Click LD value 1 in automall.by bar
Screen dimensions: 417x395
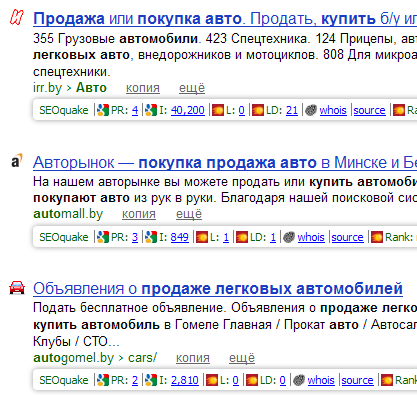coord(273,237)
